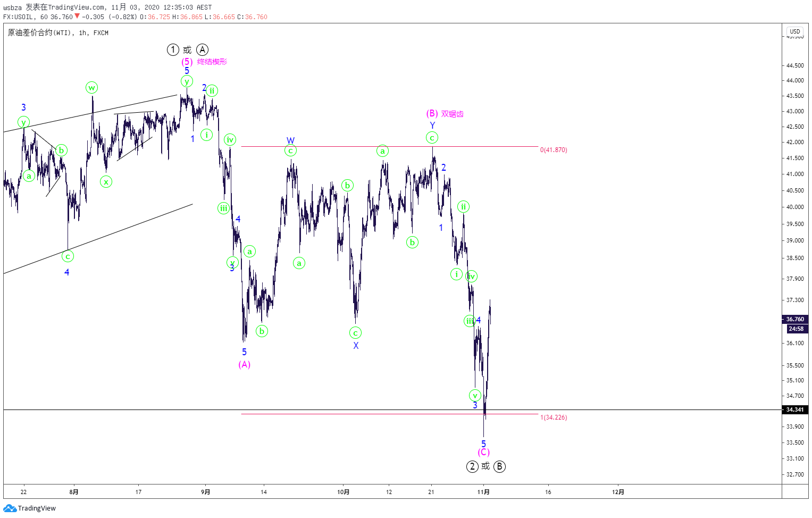Click the 9月 date axis label
The height and width of the screenshot is (518, 812).
[x=206, y=492]
